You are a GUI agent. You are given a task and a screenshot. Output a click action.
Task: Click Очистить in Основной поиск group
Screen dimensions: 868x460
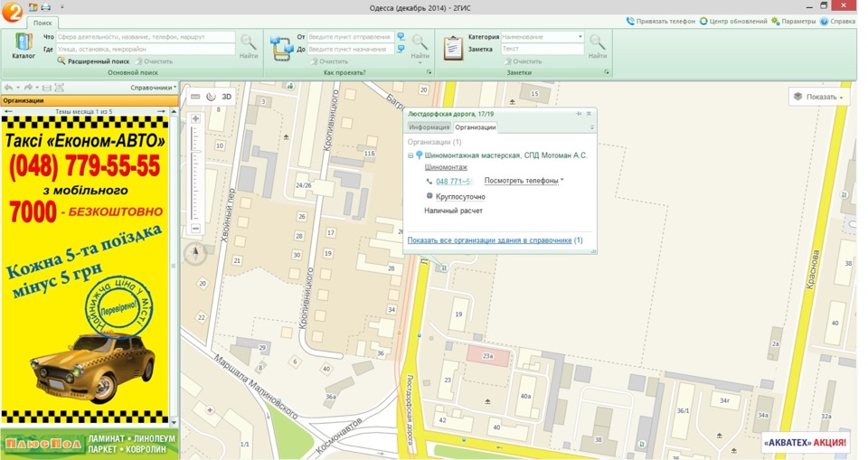155,61
